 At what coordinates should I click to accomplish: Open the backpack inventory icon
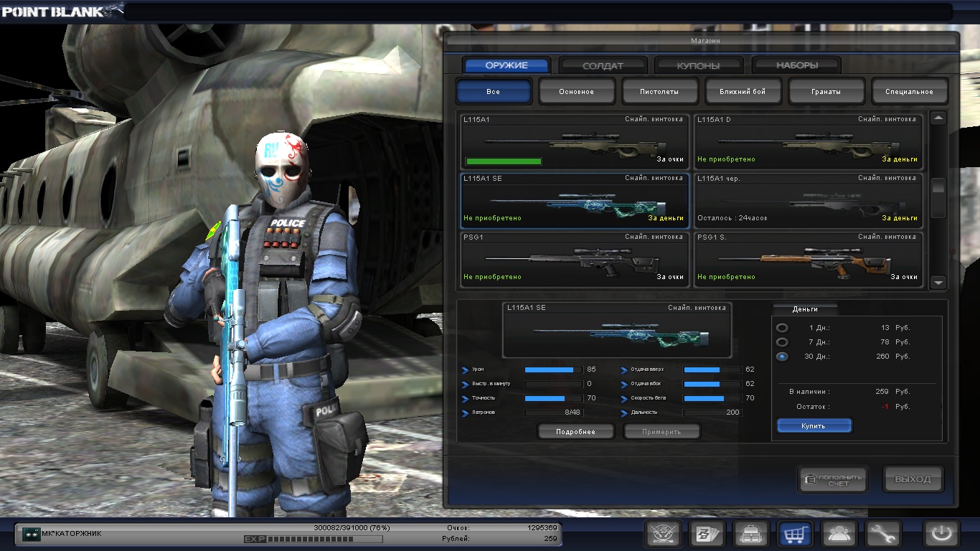[751, 534]
